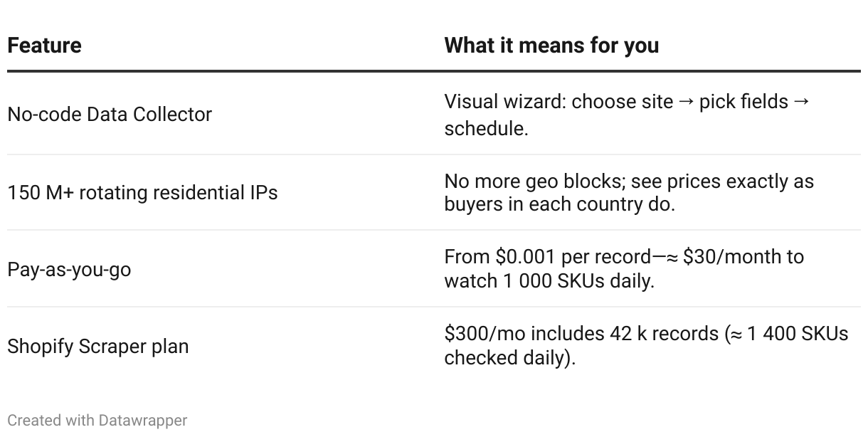Click the Feature column header

pos(44,46)
